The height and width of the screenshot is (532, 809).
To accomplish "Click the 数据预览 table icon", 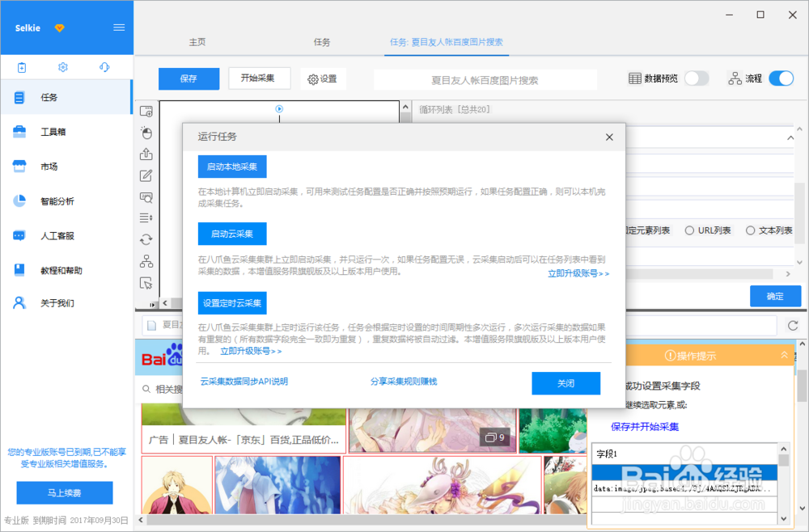I will (635, 78).
